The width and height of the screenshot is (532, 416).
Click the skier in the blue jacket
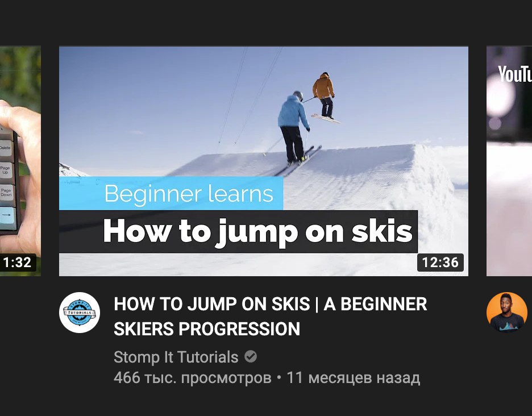294,127
